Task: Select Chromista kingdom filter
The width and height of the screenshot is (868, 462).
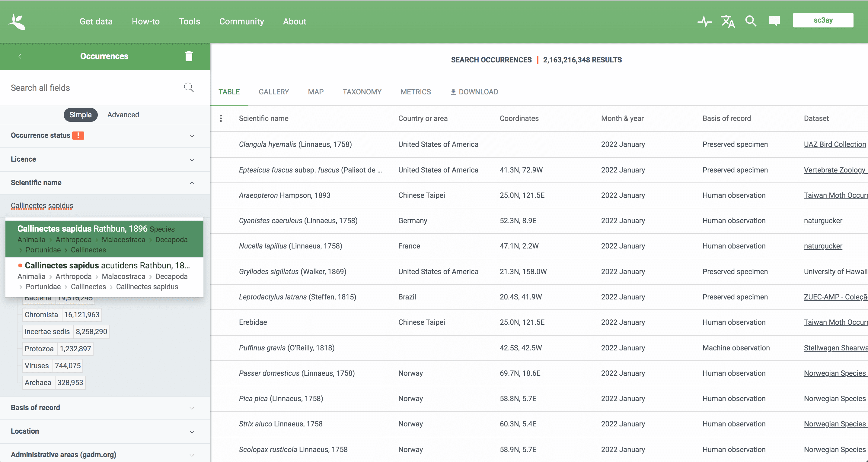Action: pos(41,315)
